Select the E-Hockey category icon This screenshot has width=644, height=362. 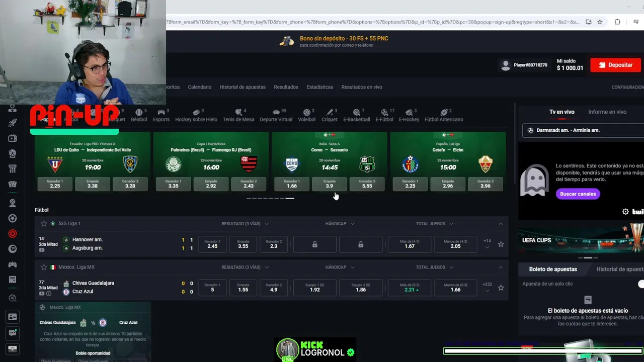pos(409,115)
